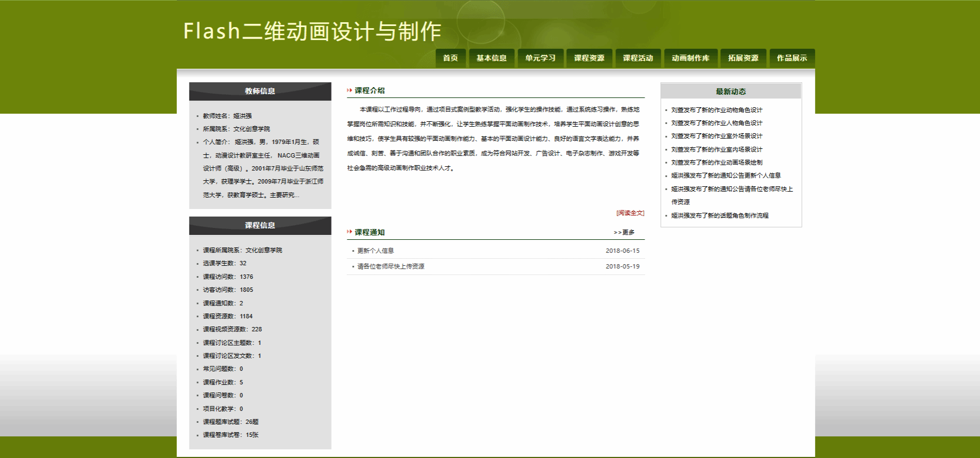Click the 项目化教学：0 row

point(223,409)
